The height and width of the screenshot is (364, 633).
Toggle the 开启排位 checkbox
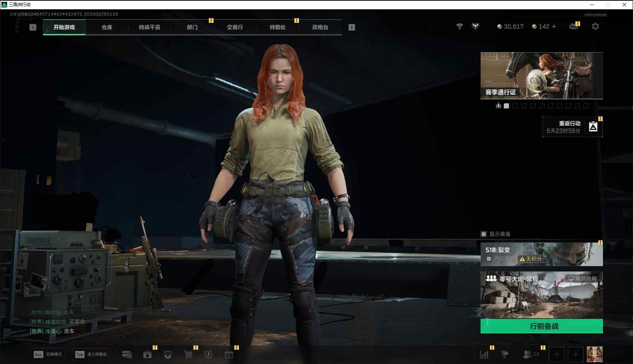pyautogui.click(x=489, y=259)
